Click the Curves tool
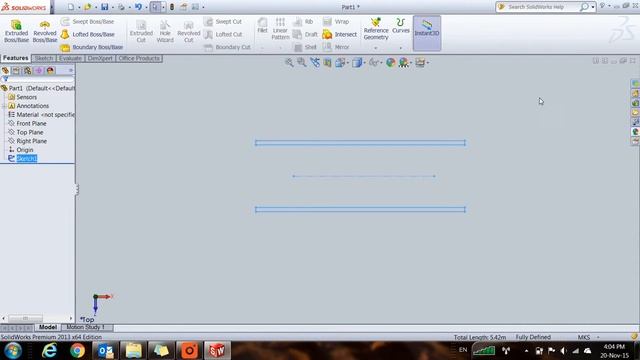This screenshot has width=640, height=360. pyautogui.click(x=401, y=25)
